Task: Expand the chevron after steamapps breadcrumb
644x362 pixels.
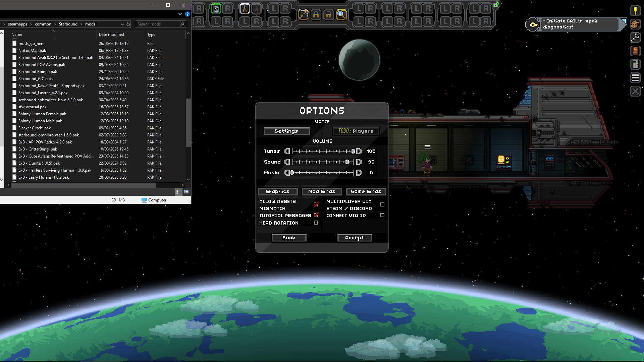Action: click(x=31, y=24)
